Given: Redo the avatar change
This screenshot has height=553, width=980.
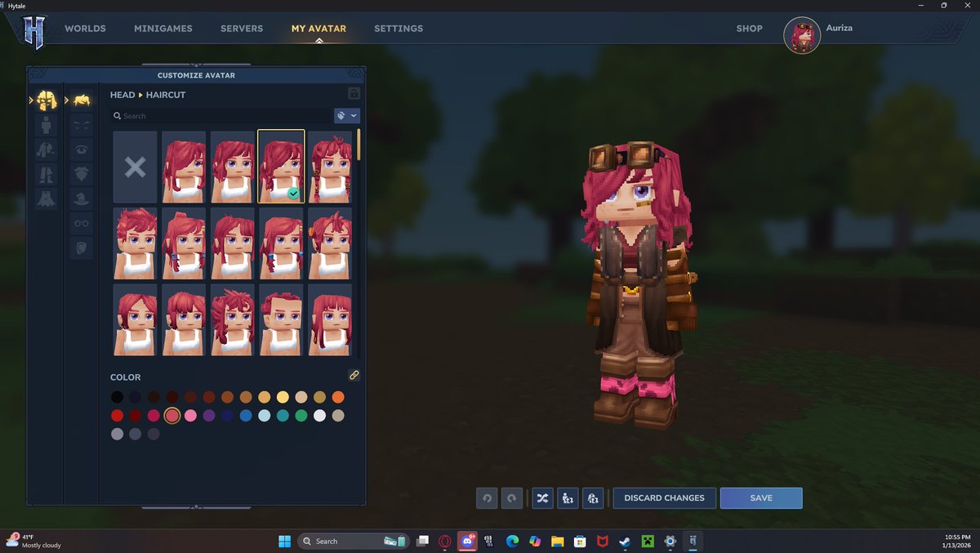Looking at the screenshot, I should [x=512, y=498].
